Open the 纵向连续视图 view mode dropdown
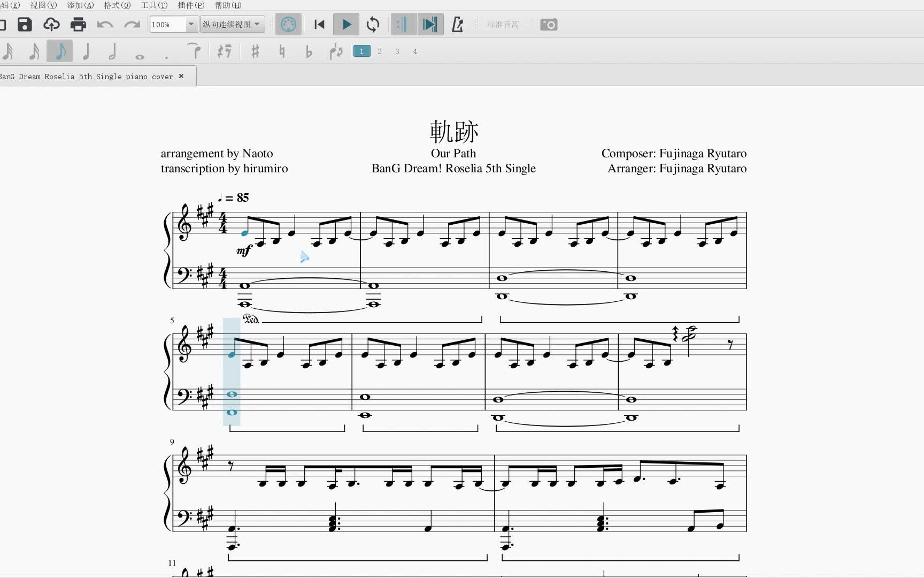 (x=233, y=24)
